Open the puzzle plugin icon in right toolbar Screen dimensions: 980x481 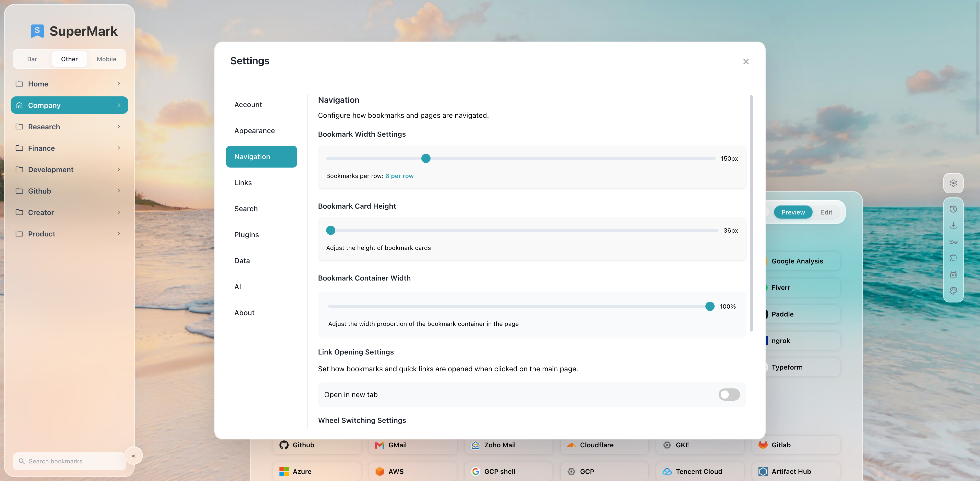coord(953,258)
